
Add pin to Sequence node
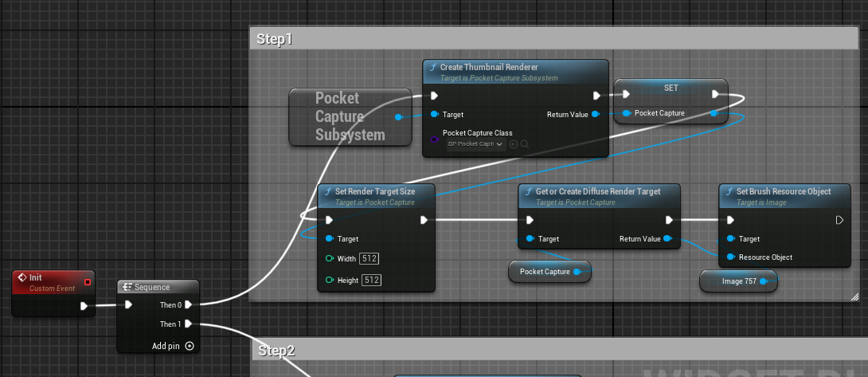click(174, 346)
